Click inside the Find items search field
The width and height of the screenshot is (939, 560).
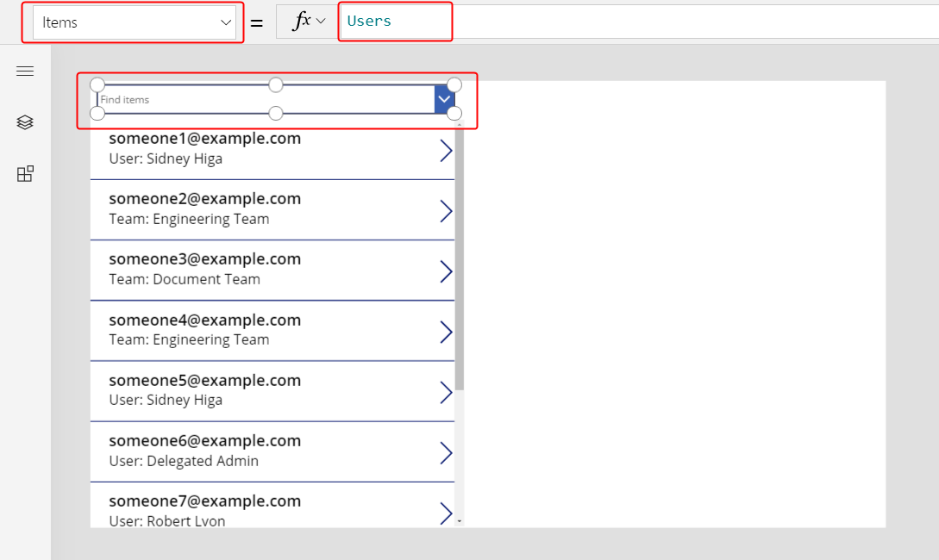click(x=266, y=99)
